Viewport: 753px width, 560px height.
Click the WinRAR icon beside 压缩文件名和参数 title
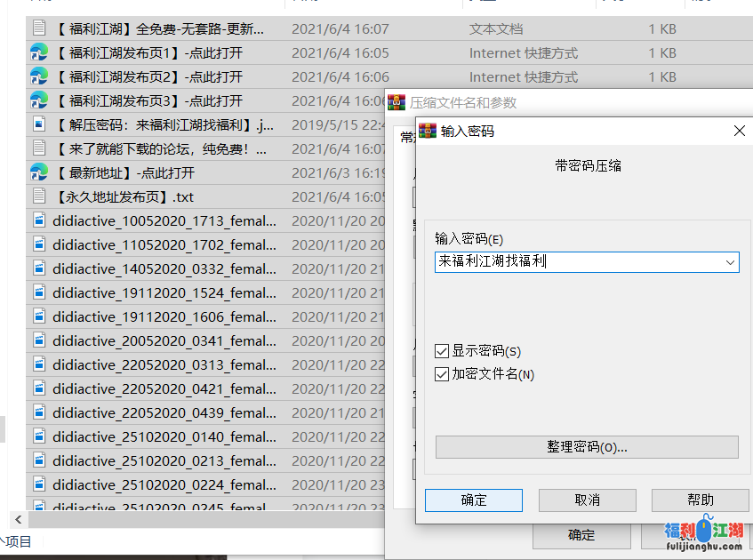click(x=397, y=102)
